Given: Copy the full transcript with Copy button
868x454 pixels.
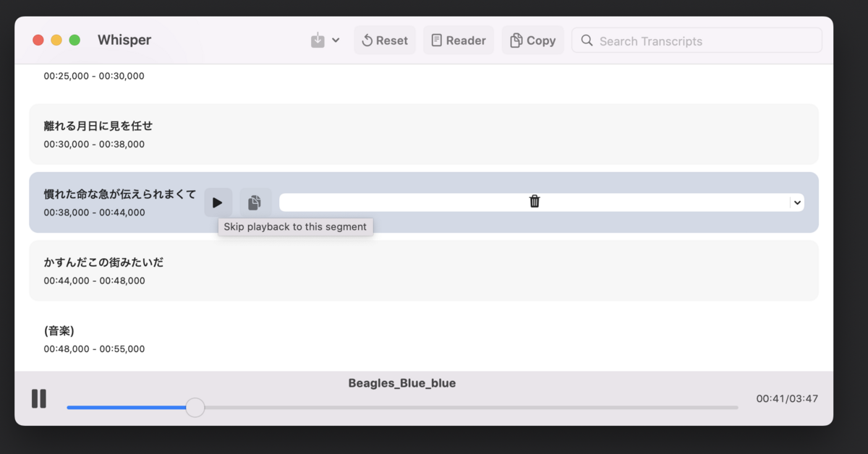Looking at the screenshot, I should (x=533, y=40).
